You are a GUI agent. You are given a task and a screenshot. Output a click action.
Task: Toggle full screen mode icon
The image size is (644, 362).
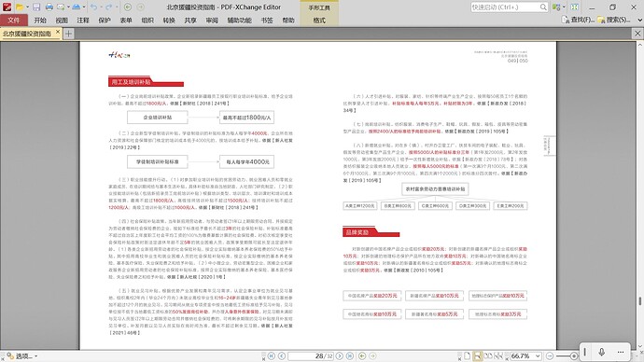[x=575, y=7]
